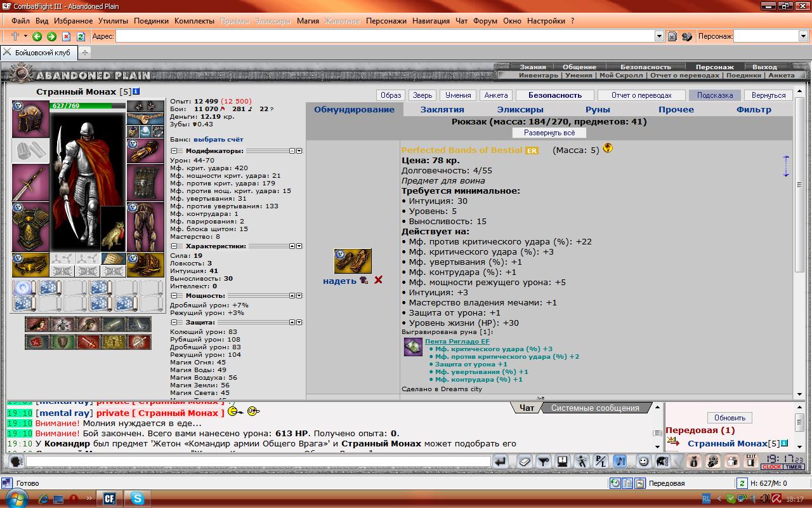
Task: Click the music note icon in chat bar
Action: point(620,462)
